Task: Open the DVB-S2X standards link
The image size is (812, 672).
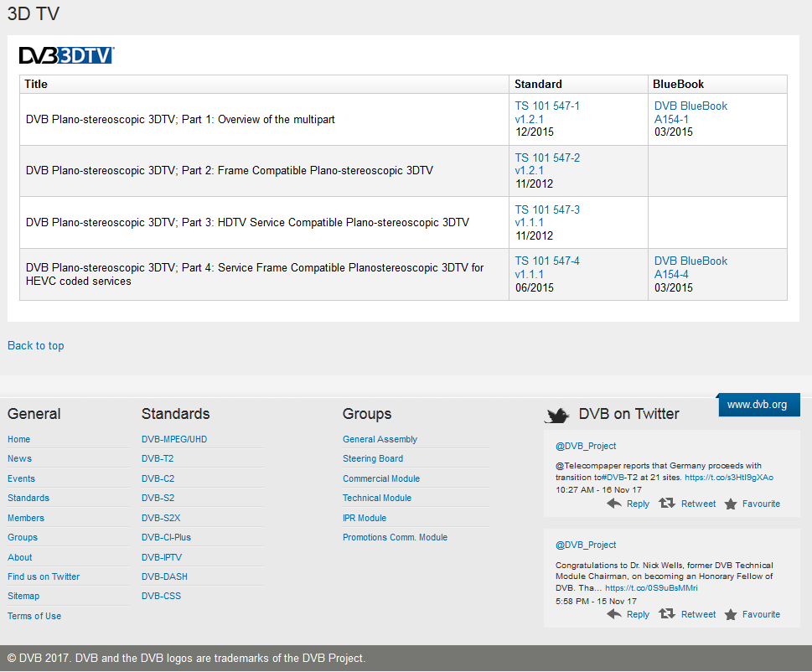Action: coord(161,518)
